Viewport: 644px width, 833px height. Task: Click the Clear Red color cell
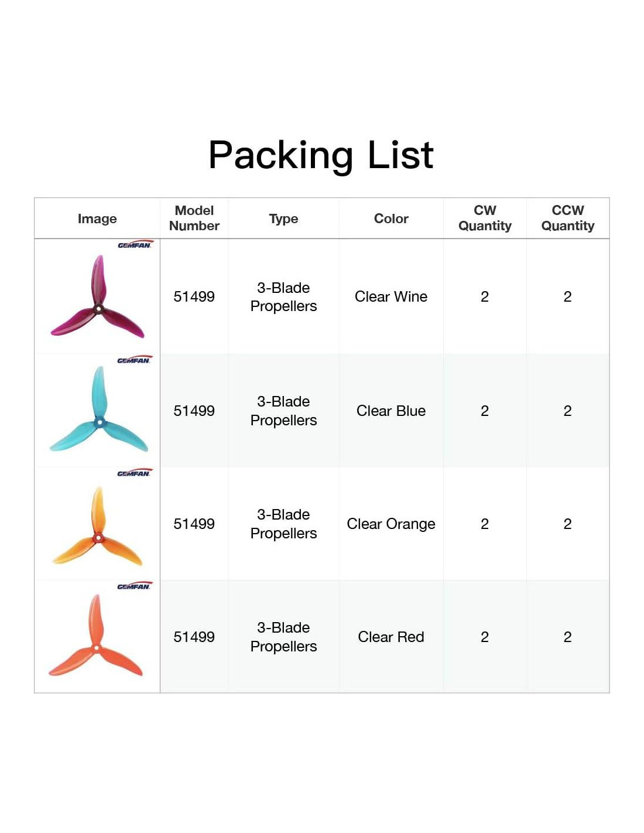391,637
